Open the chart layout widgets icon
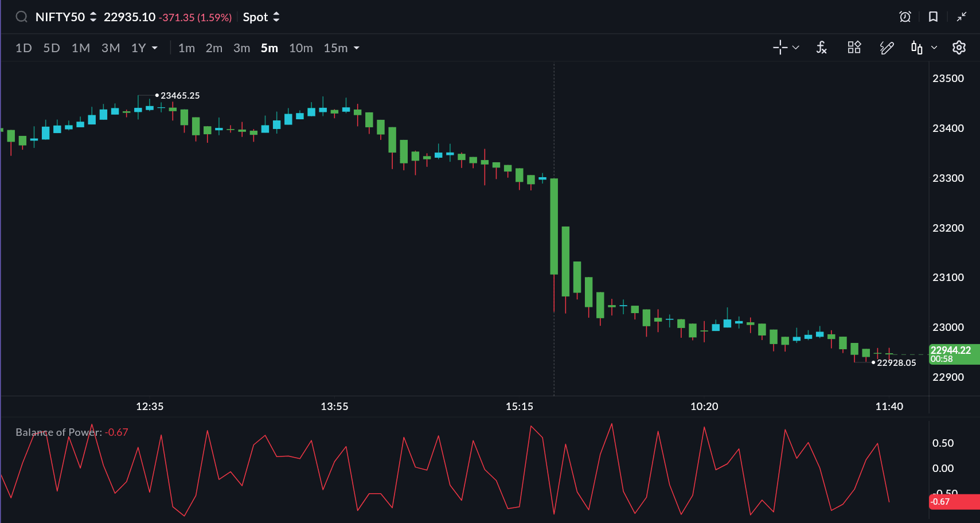 pos(854,48)
